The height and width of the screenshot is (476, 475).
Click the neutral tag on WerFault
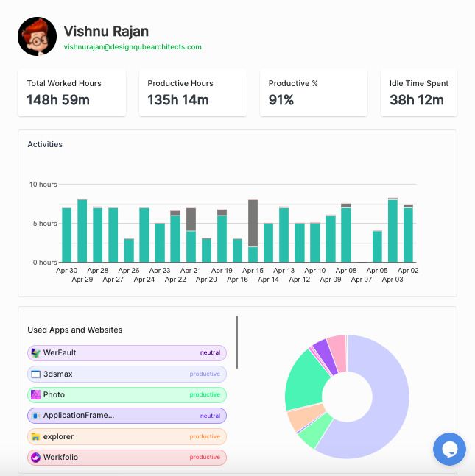click(x=210, y=352)
